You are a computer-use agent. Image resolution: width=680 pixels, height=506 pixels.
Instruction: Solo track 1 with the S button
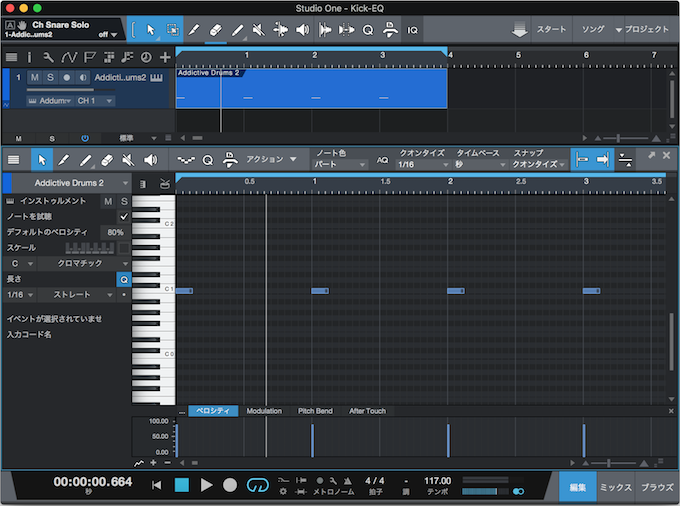tap(50, 77)
